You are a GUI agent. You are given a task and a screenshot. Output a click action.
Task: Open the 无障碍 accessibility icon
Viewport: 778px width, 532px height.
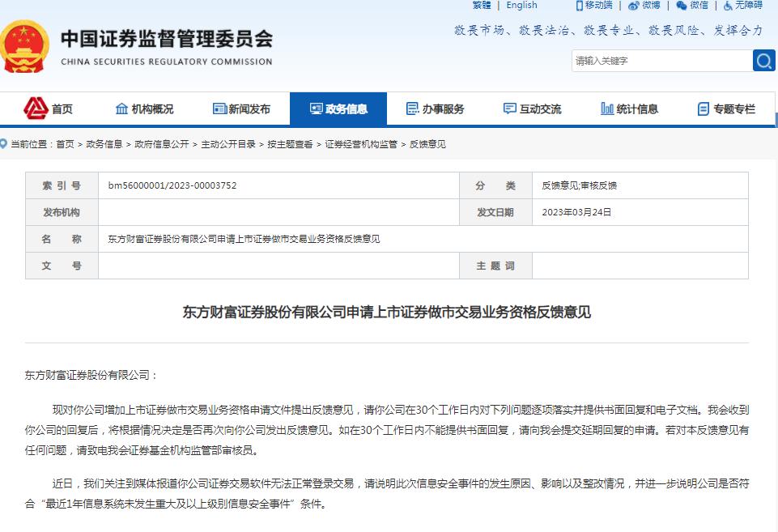point(726,6)
